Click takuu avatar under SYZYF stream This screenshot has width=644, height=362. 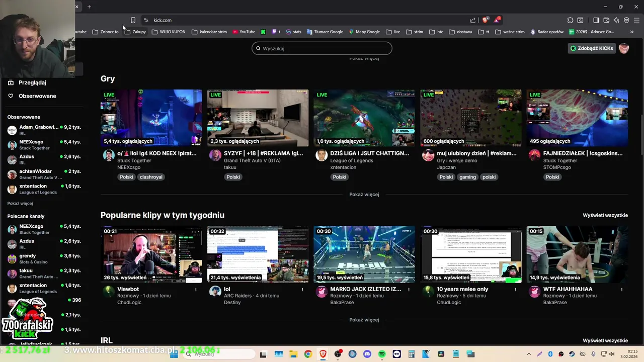[215, 155]
